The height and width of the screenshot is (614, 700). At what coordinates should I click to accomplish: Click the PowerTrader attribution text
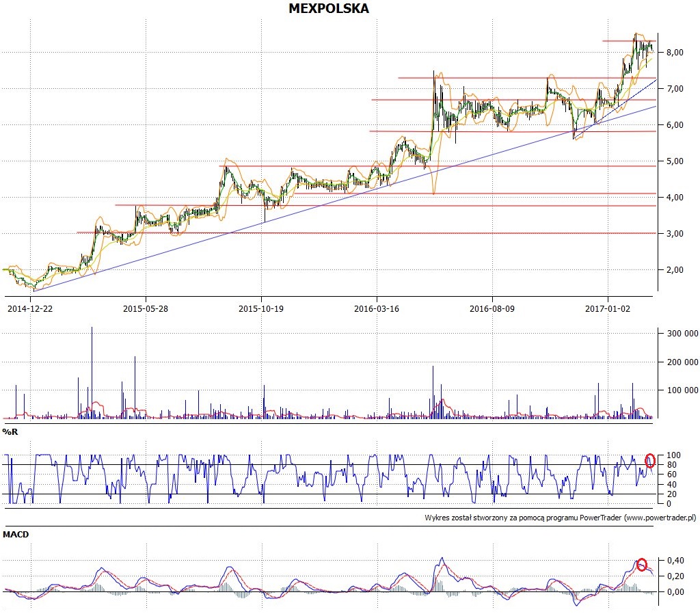tap(561, 518)
